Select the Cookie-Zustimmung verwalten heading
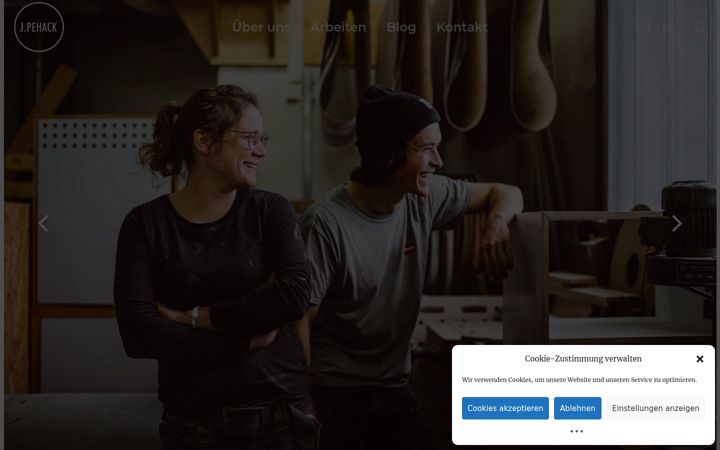This screenshot has height=450, width=720. click(x=583, y=359)
